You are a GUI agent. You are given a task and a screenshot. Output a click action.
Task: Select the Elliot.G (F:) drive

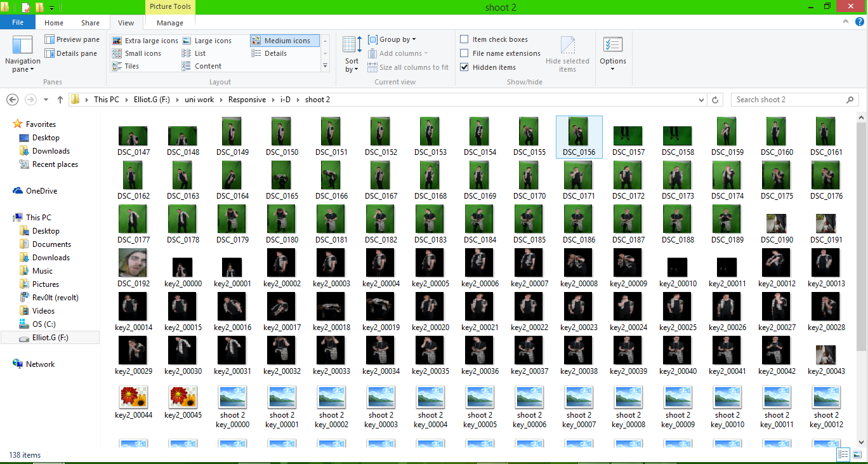point(50,338)
